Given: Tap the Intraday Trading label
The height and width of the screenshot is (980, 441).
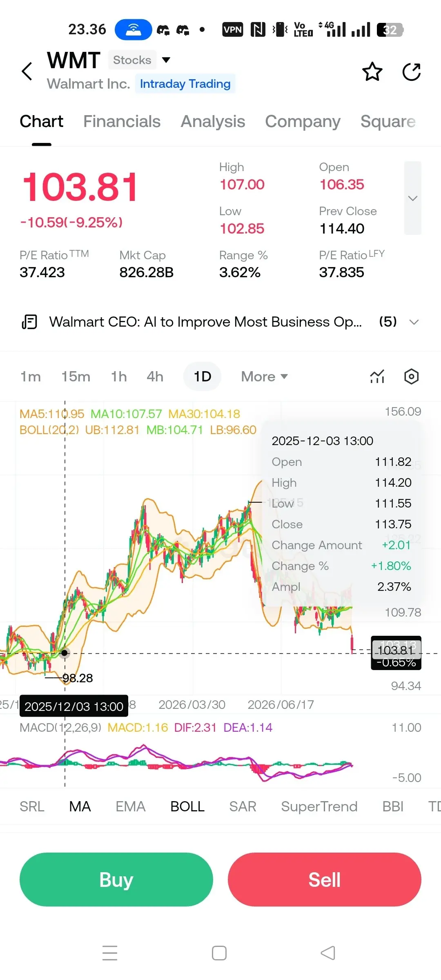Looking at the screenshot, I should 185,84.
